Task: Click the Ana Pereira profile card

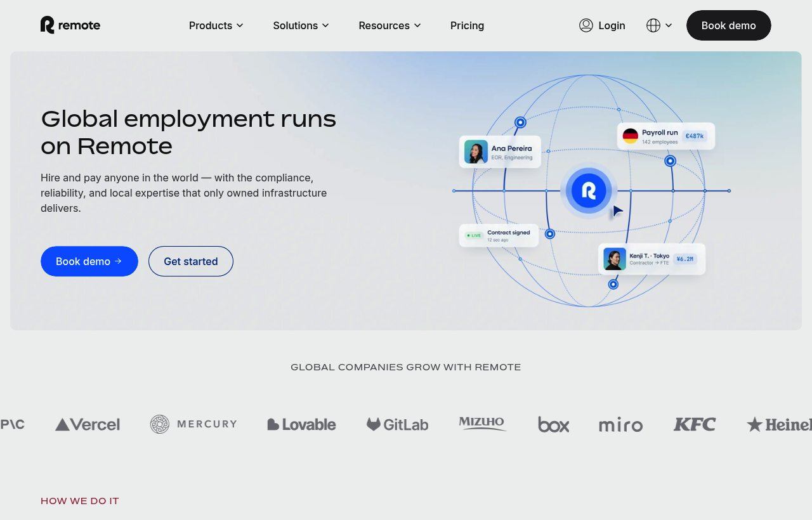Action: click(x=500, y=152)
